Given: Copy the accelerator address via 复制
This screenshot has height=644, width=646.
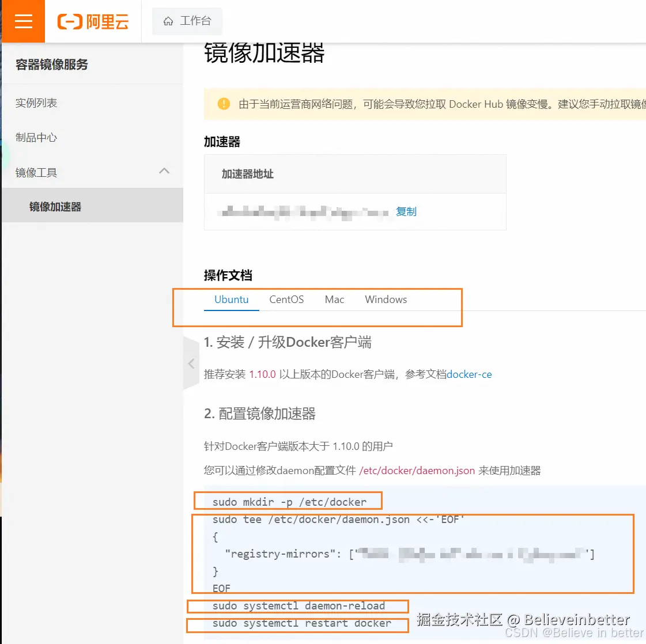Looking at the screenshot, I should pyautogui.click(x=406, y=211).
